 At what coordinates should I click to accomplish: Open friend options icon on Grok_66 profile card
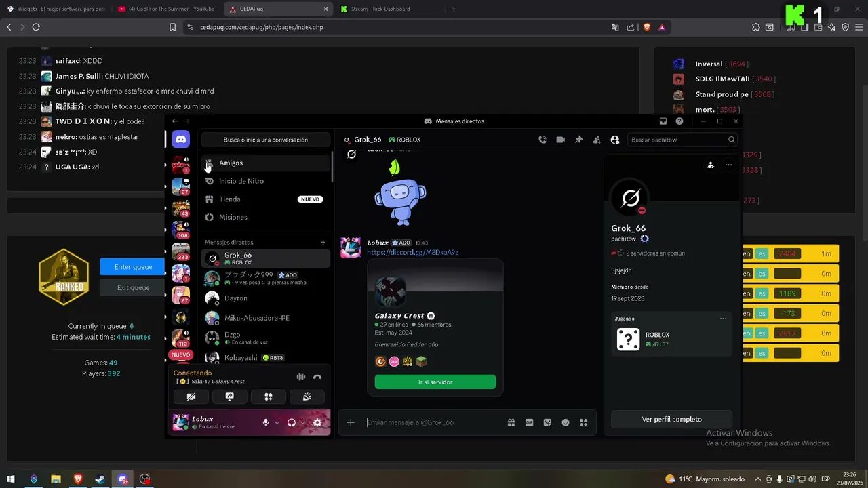[x=710, y=165]
